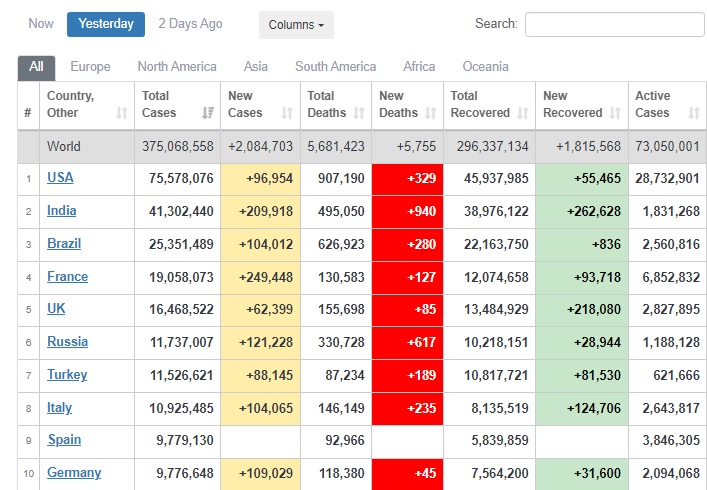This screenshot has width=707, height=490.
Task: Click the # column header
Action: pos(28,105)
